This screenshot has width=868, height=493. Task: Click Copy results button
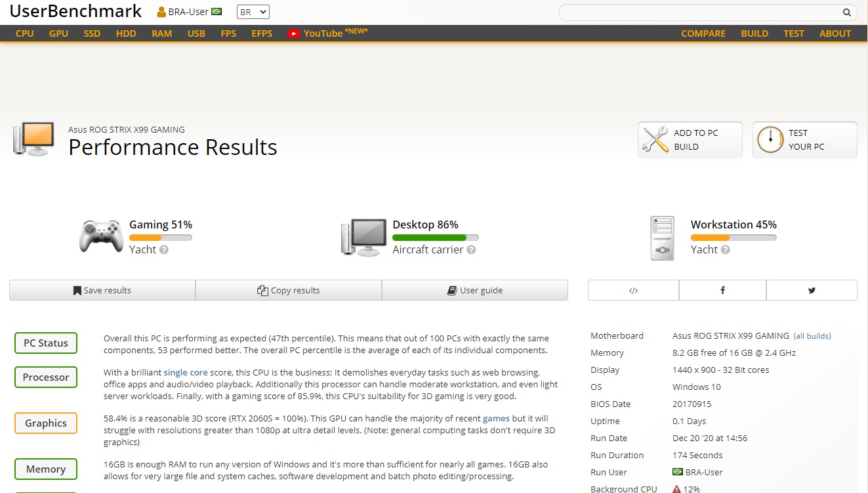[x=289, y=290]
